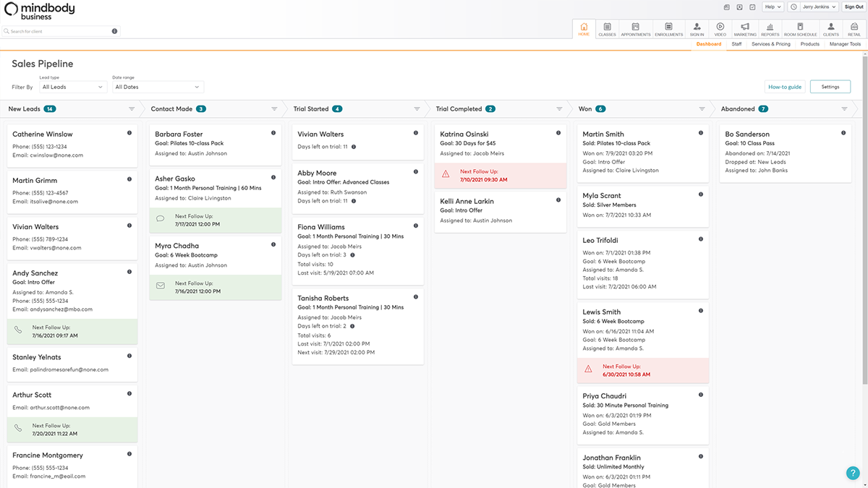
Task: Open the Jerry Jenkins user dropdown
Action: click(x=819, y=7)
